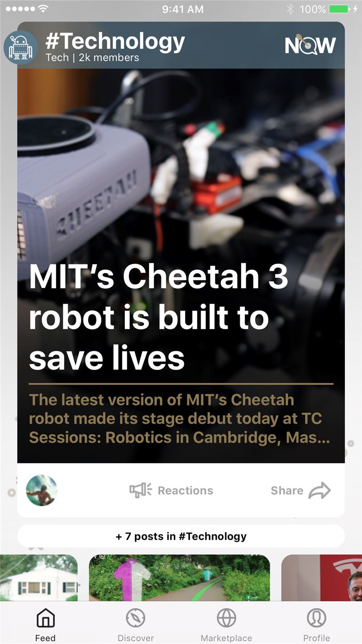
Task: Open the Tesla post thumbnail
Action: click(322, 578)
